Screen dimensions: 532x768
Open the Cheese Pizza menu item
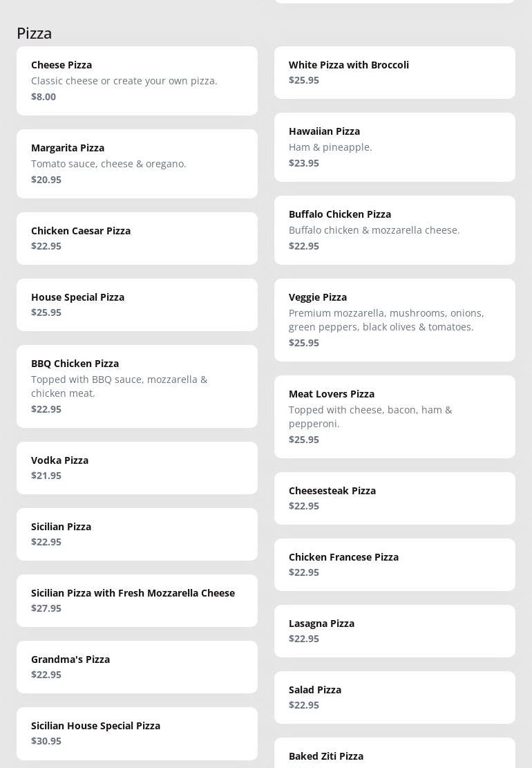[x=137, y=81]
